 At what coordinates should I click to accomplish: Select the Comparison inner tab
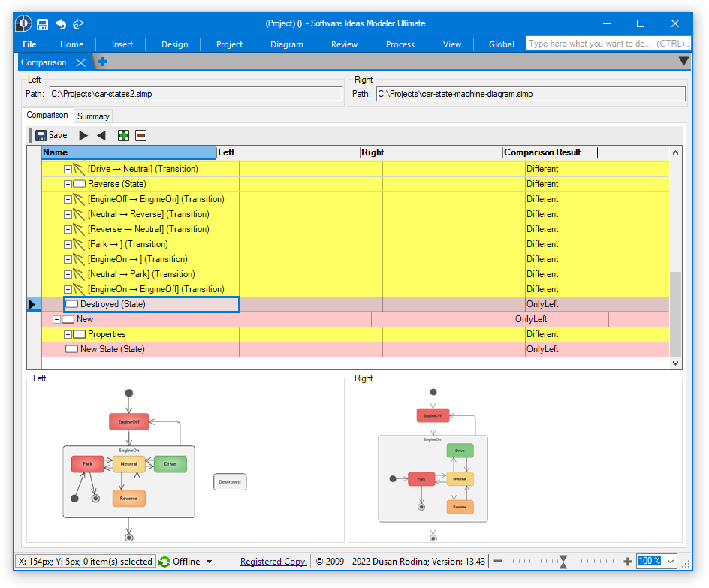[x=47, y=115]
